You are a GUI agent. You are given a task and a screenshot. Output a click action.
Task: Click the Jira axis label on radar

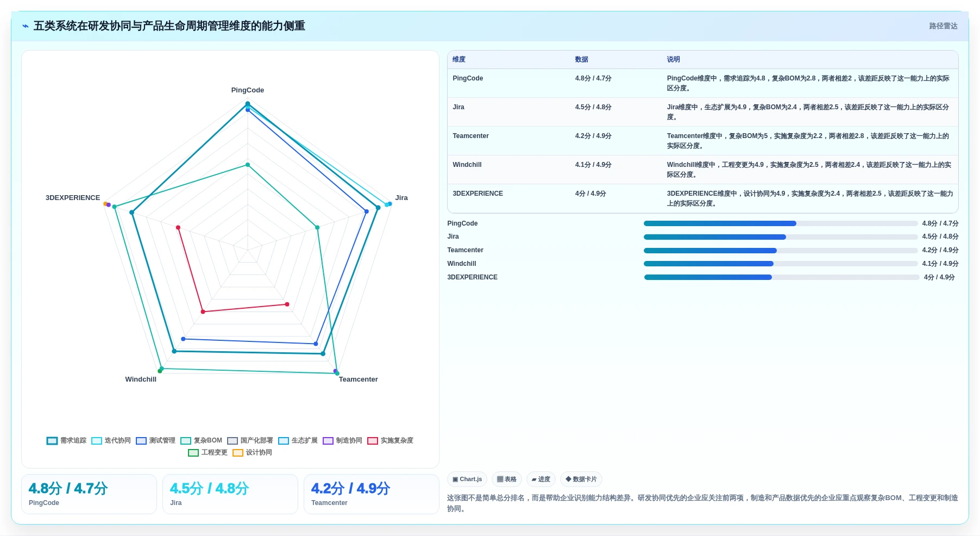[x=401, y=198]
